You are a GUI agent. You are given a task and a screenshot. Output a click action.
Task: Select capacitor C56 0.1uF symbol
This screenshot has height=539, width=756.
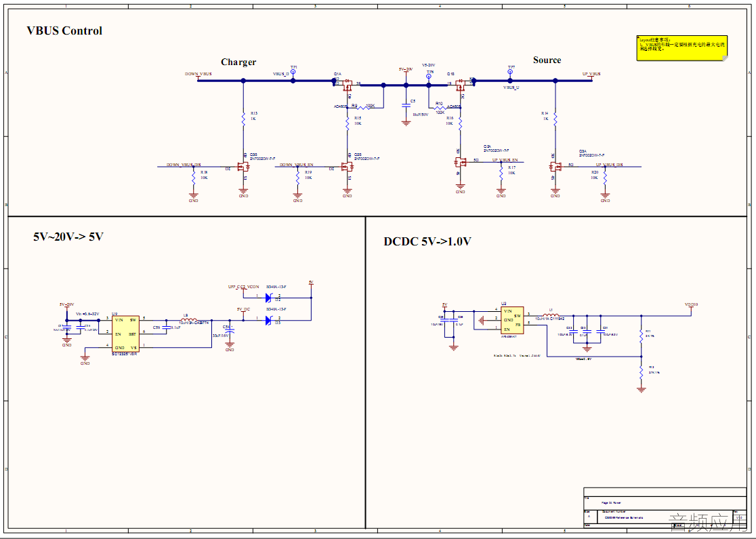click(167, 327)
